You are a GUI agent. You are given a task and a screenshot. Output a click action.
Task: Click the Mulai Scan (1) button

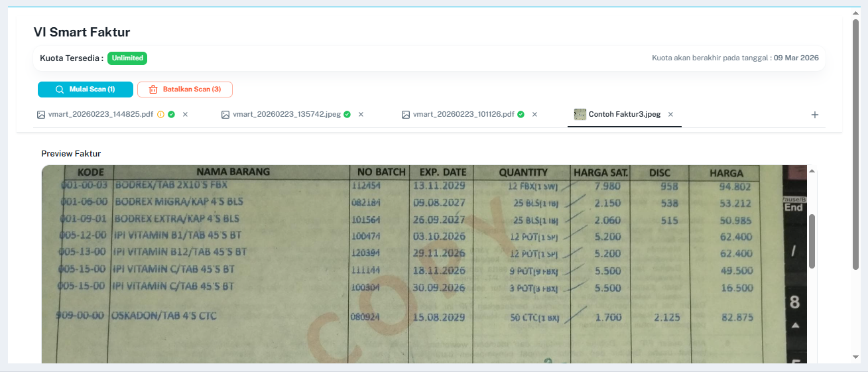tap(86, 90)
